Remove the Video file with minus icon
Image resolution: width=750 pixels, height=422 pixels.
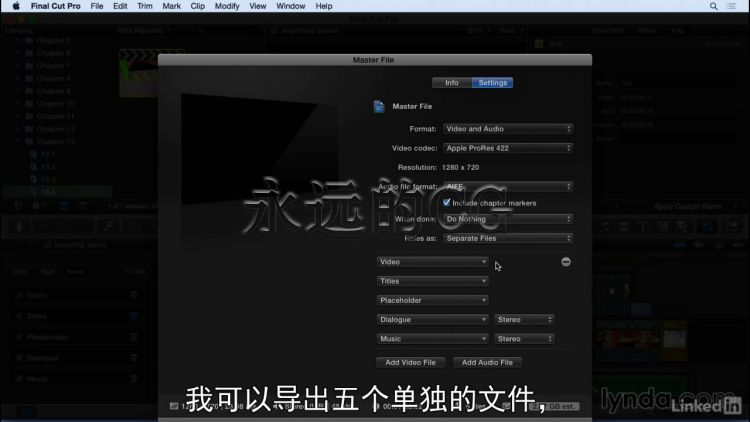pos(566,262)
